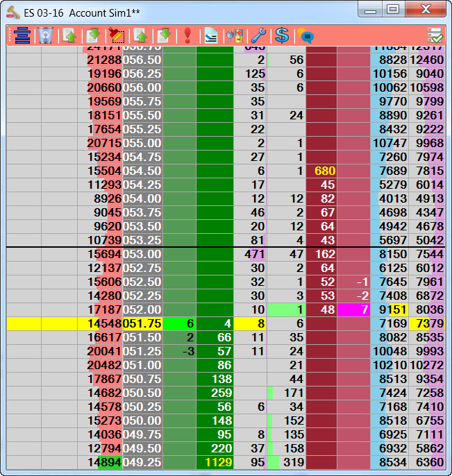The width and height of the screenshot is (452, 476).
Task: Click the -2 cell in the 052.25 row
Action: tap(353, 296)
